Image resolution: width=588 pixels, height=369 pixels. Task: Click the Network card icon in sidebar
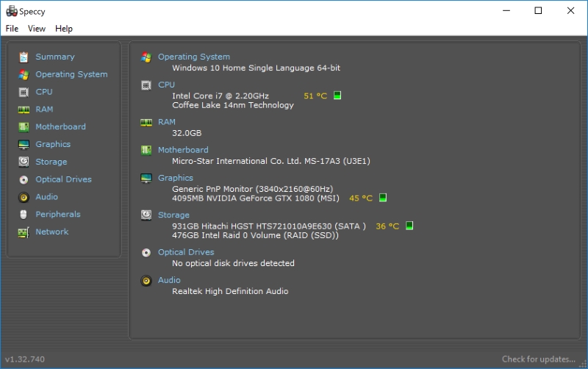24,232
